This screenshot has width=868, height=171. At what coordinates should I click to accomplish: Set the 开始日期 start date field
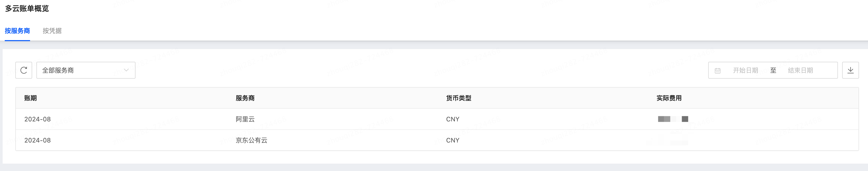(745, 70)
